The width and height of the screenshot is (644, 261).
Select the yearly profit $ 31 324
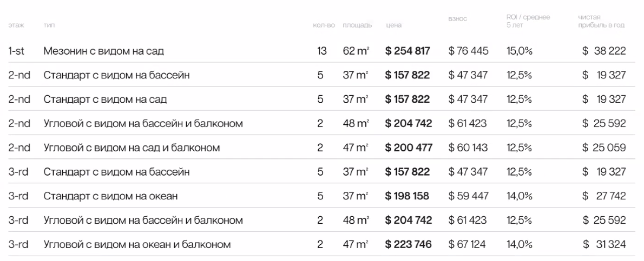(x=604, y=245)
